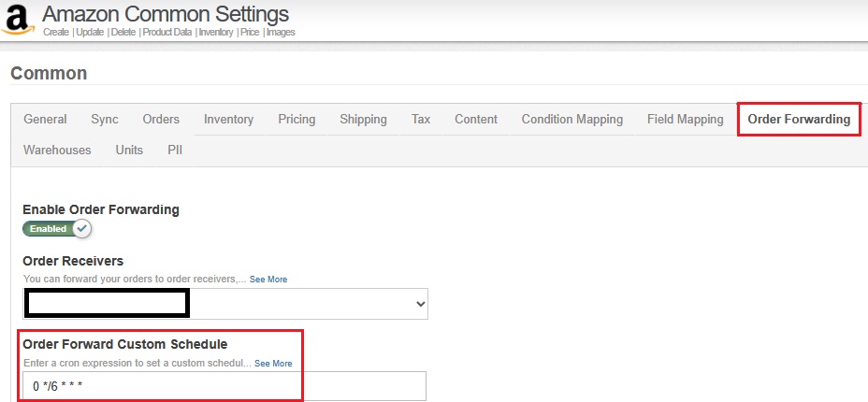Go to the PII tab
Screen dimensions: 868x402
175,150
